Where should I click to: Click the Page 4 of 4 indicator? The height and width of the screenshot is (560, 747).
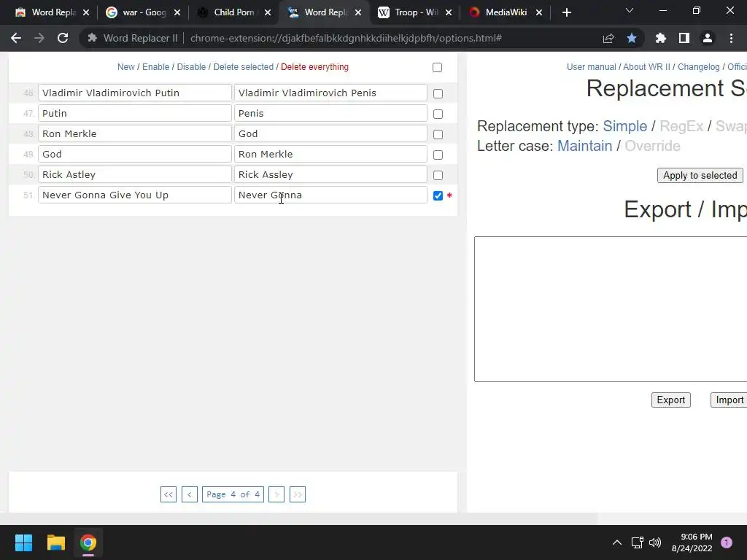click(233, 494)
